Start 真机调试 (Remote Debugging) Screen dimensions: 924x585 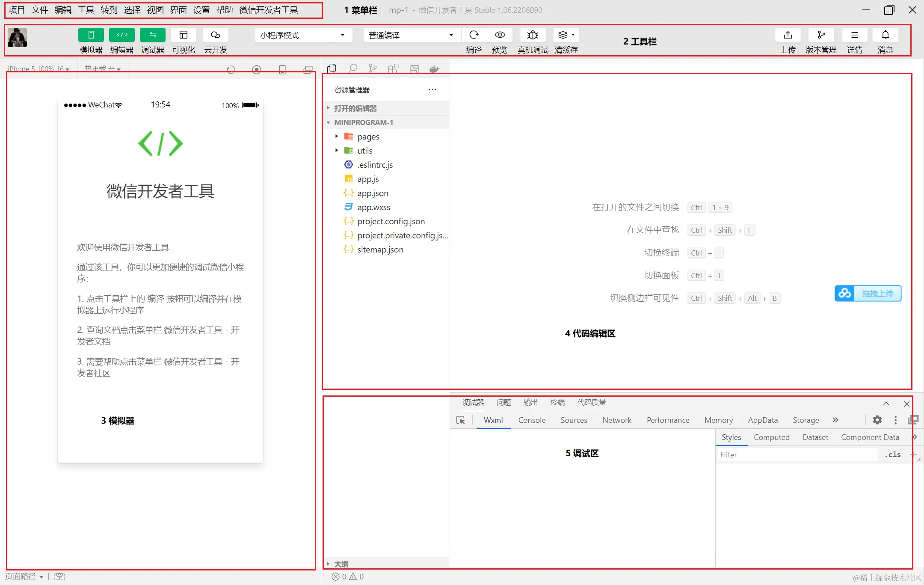(x=532, y=35)
